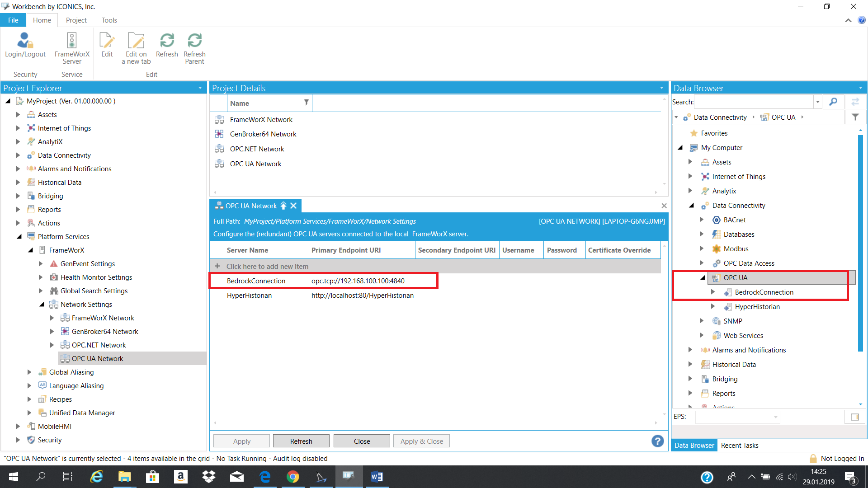This screenshot has width=868, height=488.
Task: Toggle the Data Browser side panel icon
Action: tap(854, 417)
